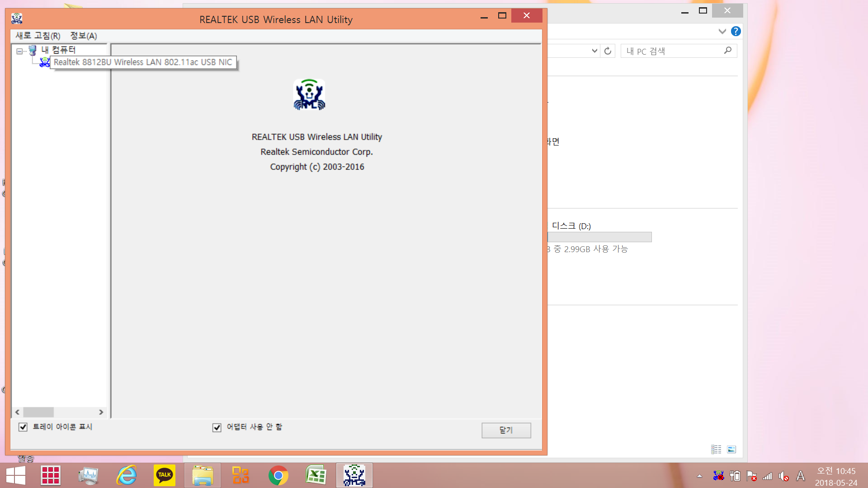Click the Realtek crab logo in the about panel
Image resolution: width=868 pixels, height=488 pixels.
pos(309,94)
